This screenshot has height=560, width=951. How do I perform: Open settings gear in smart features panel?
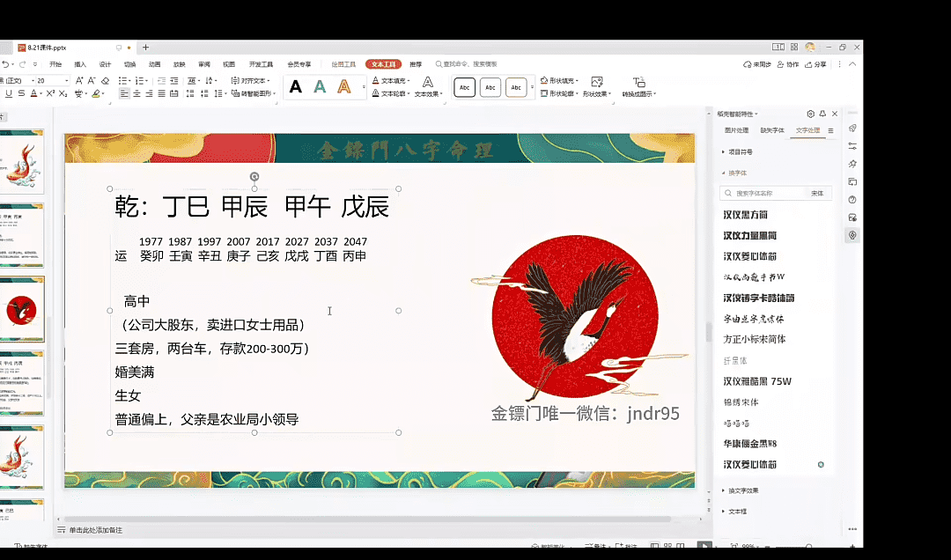tap(811, 114)
